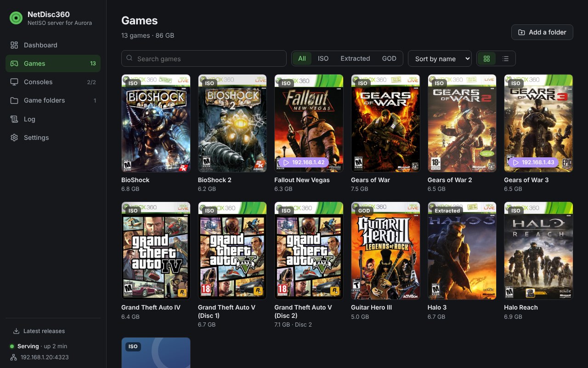Click the Games controller icon in sidebar
Screen dimensions: 588x368
click(14, 63)
